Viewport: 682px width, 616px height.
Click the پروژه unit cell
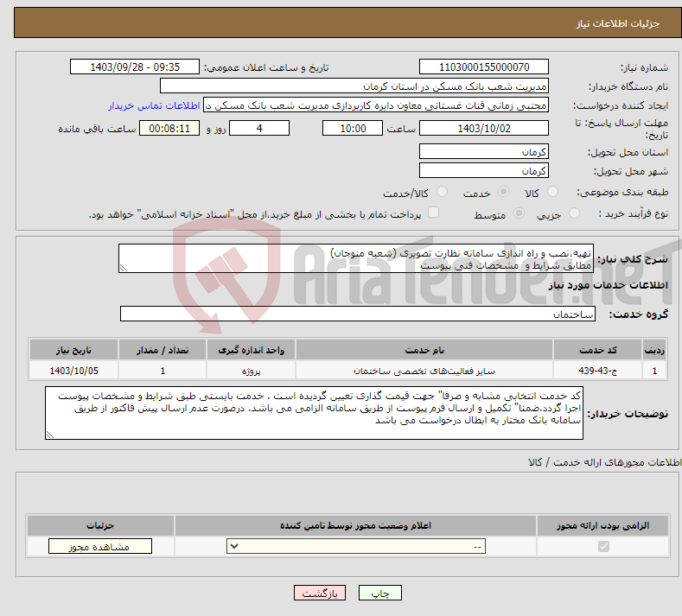pyautogui.click(x=251, y=371)
